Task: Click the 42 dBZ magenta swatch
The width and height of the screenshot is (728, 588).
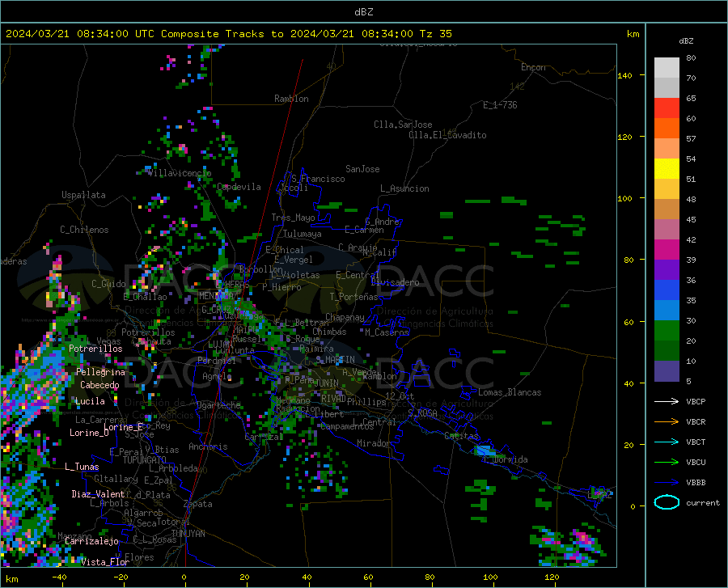Action: point(667,250)
